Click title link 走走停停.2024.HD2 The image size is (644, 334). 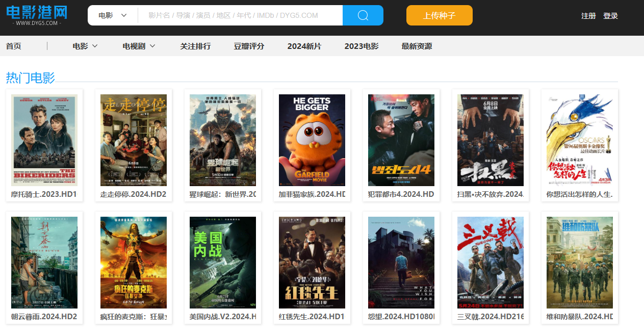(x=134, y=194)
